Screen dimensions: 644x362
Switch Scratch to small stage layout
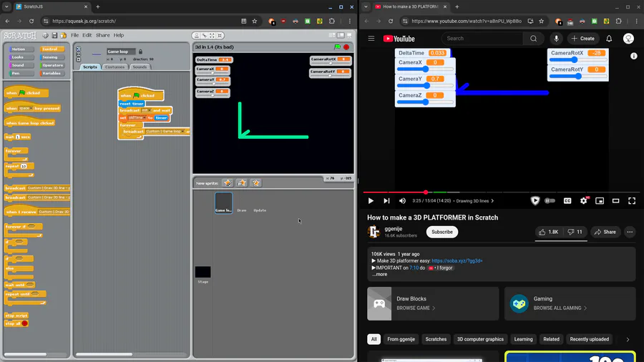(332, 35)
